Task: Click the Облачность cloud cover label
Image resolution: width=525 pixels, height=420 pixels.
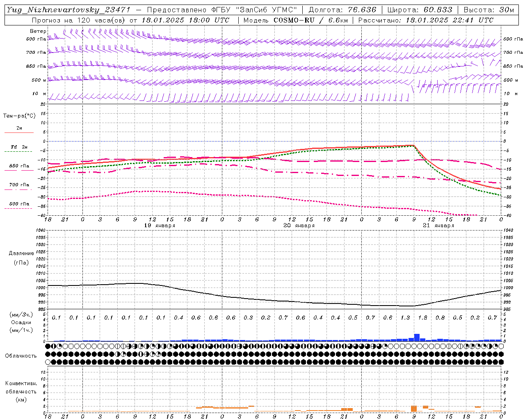Action: click(x=21, y=356)
